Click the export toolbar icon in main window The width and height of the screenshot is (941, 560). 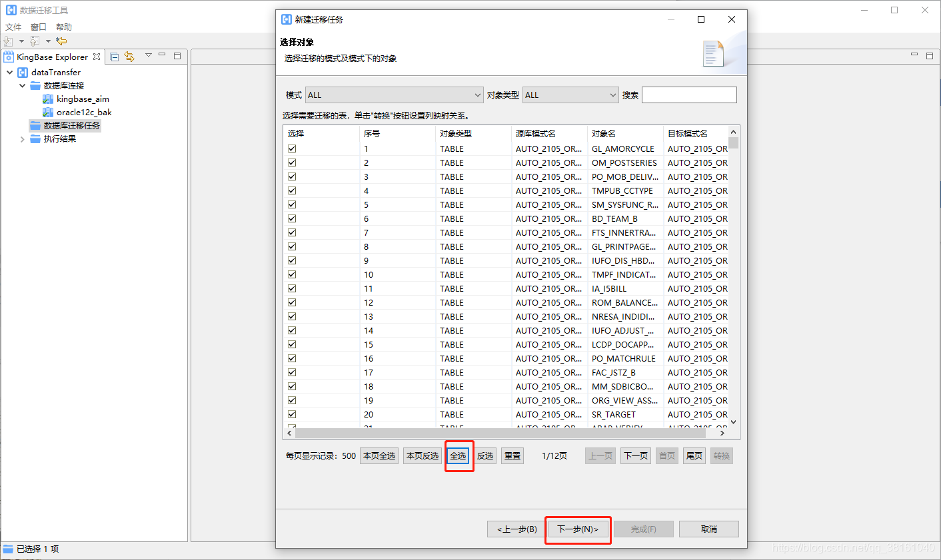click(x=35, y=41)
